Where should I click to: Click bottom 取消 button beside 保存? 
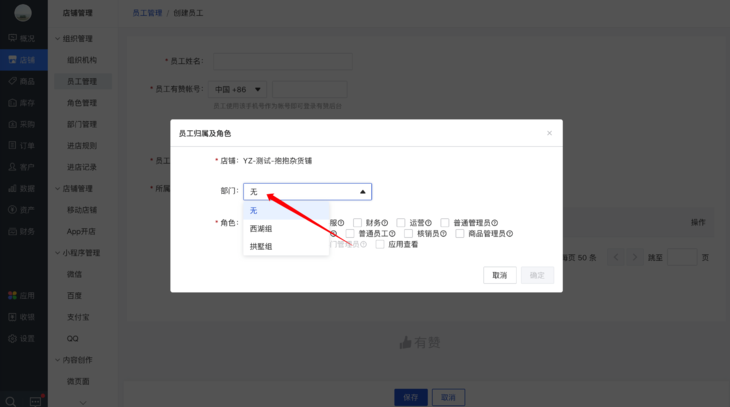click(448, 397)
